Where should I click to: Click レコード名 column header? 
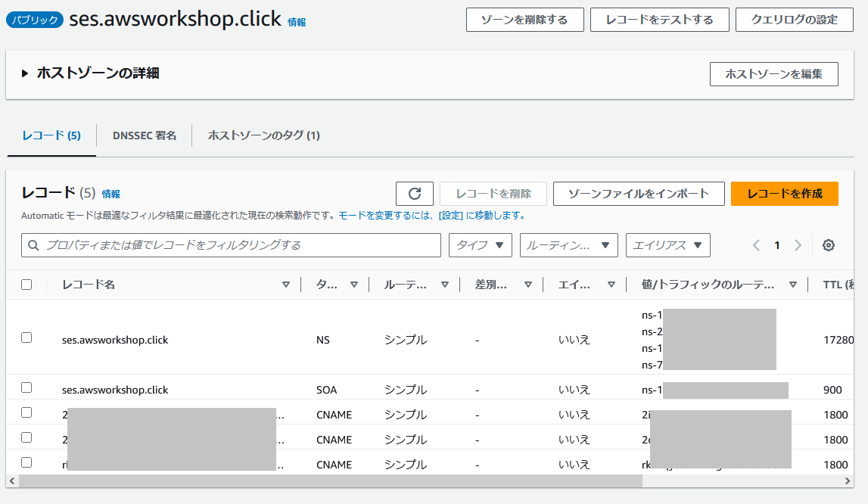(x=88, y=285)
